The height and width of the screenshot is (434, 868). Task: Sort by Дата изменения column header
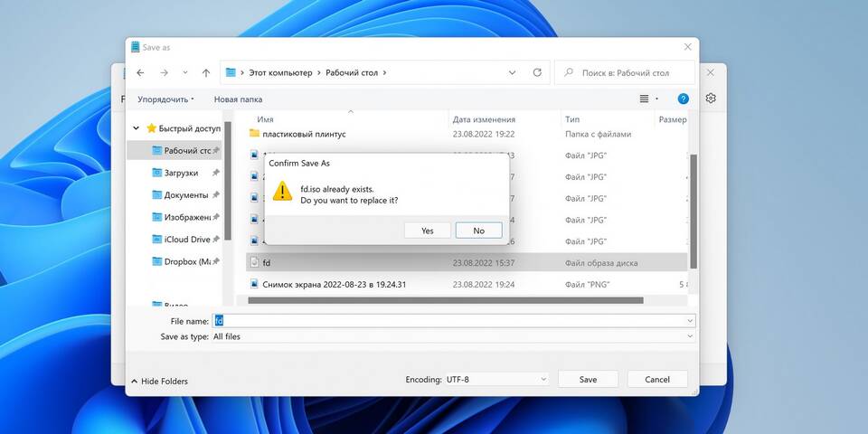click(x=484, y=119)
